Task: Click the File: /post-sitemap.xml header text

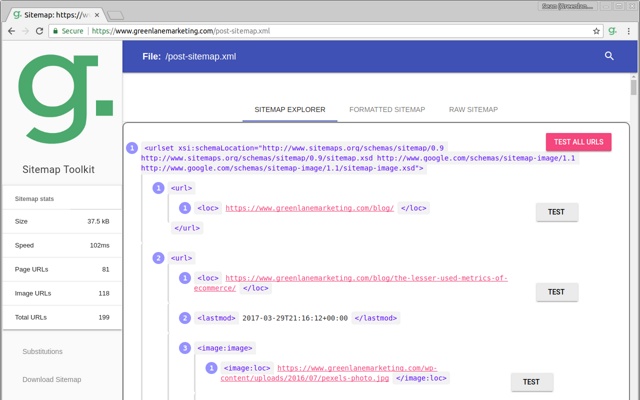Action: pyautogui.click(x=189, y=57)
